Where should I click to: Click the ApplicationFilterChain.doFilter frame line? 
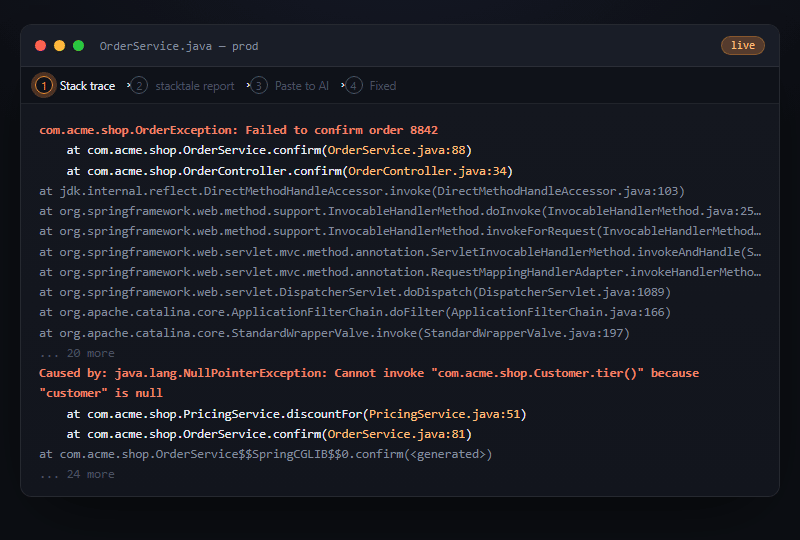point(355,312)
